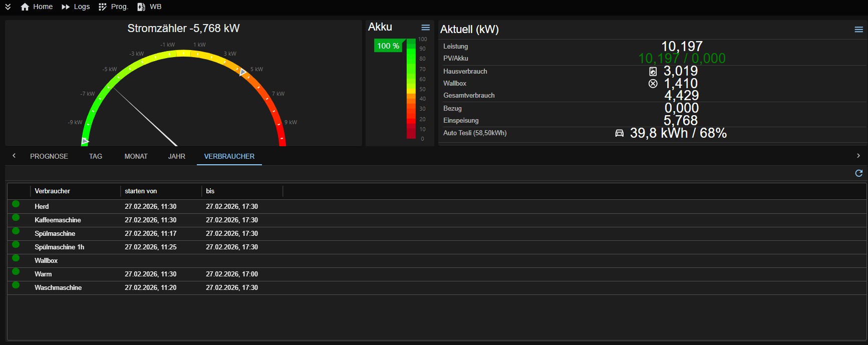Expand the double-chevron menu at top left
This screenshot has width=868, height=345.
coord(8,7)
